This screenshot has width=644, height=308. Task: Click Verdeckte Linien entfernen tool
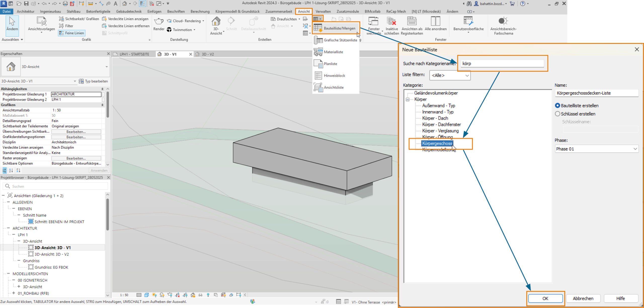pyautogui.click(x=126, y=26)
